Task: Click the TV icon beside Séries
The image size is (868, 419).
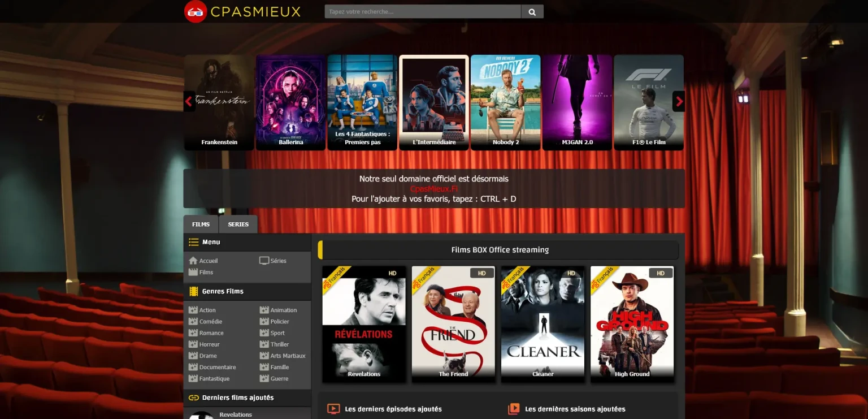Action: [x=264, y=261]
